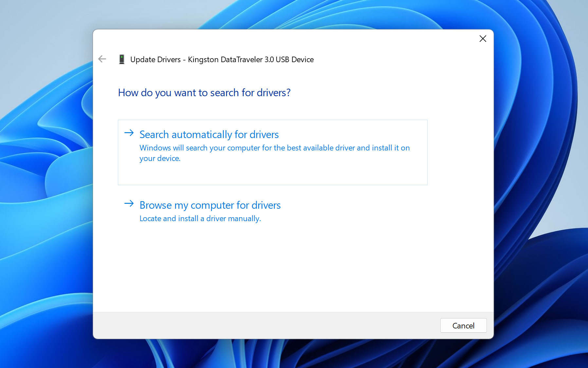This screenshot has width=588, height=368.
Task: Click the USB device icon in title
Action: coord(122,59)
